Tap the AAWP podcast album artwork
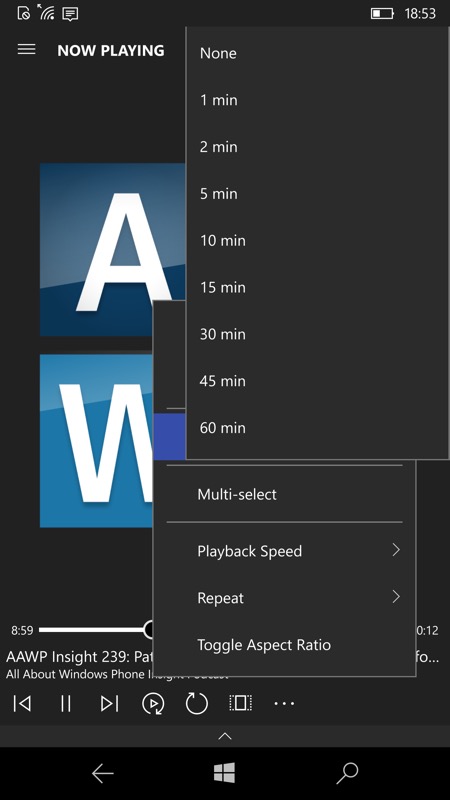This screenshot has height=800, width=450. pos(112,345)
